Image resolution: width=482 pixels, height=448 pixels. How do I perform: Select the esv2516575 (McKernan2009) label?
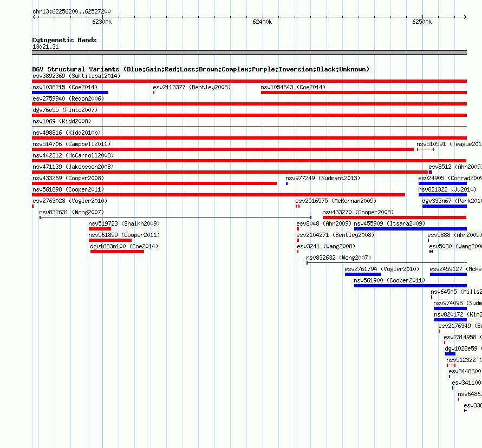pos(336,201)
